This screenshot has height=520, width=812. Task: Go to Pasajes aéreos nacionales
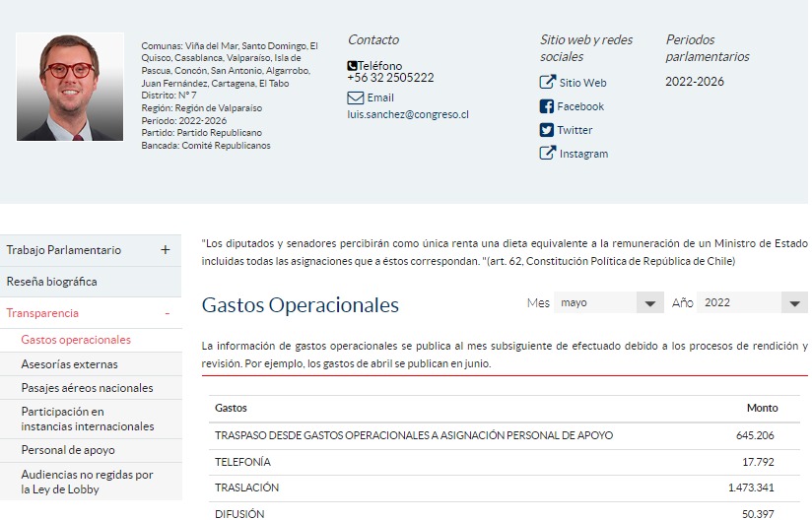(87, 388)
